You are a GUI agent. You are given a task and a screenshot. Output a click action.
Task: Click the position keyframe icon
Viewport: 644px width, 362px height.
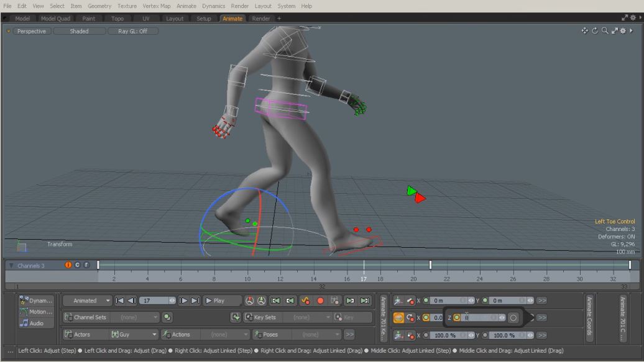410,301
